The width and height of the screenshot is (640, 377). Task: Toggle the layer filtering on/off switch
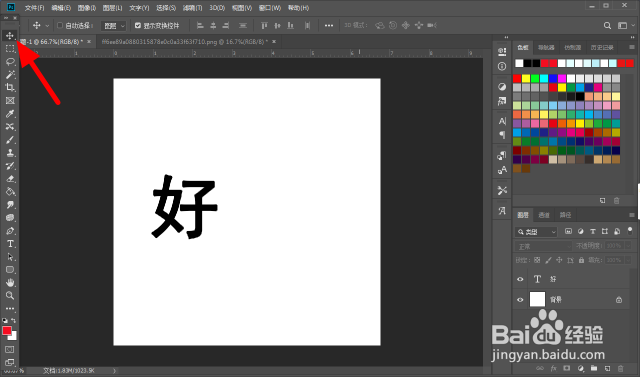tap(630, 231)
